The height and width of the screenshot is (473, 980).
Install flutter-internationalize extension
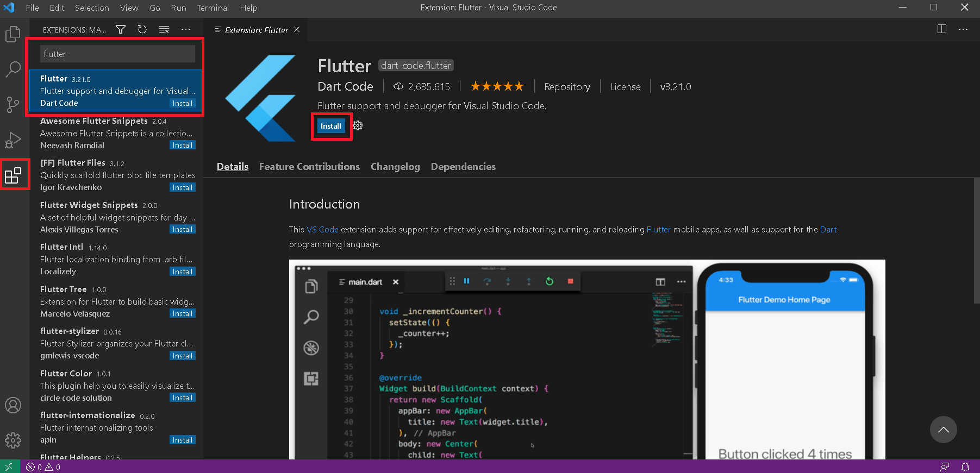click(182, 440)
